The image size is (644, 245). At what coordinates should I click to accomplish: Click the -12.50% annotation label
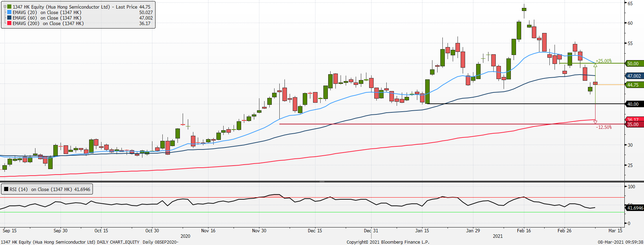click(604, 127)
